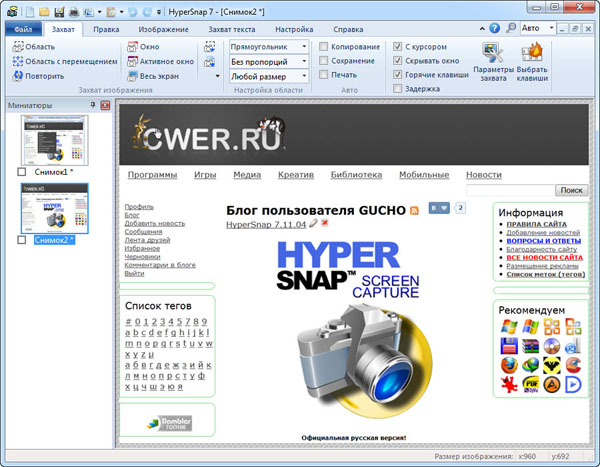
Task: Open the Файл menu button
Action: (23, 29)
